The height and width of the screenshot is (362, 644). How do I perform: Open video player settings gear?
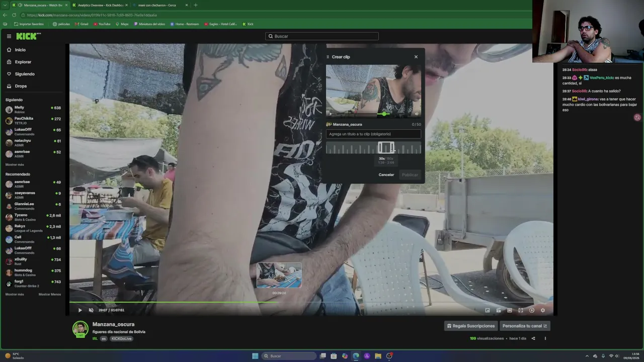[542, 310]
